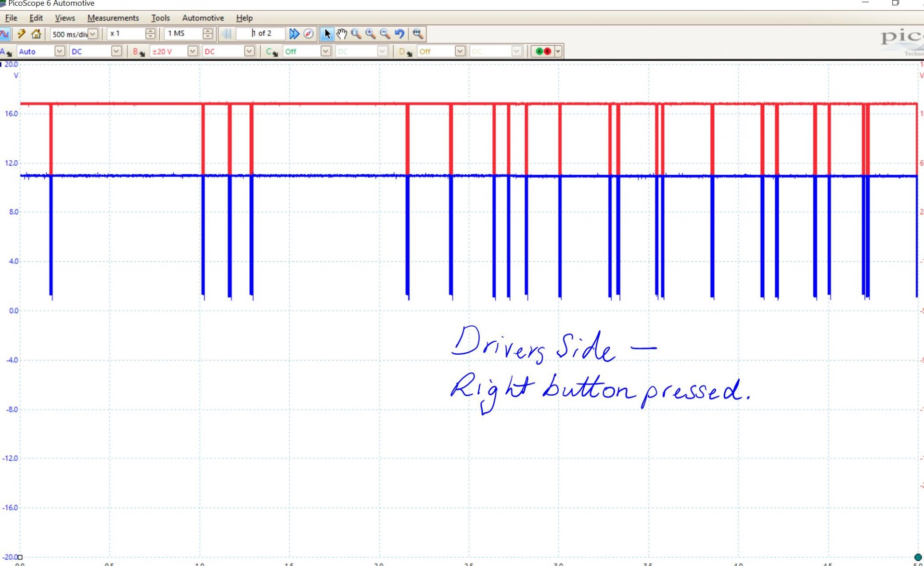924x566 pixels.
Task: Decrease the 1 MS sample count stepper
Action: 207,37
